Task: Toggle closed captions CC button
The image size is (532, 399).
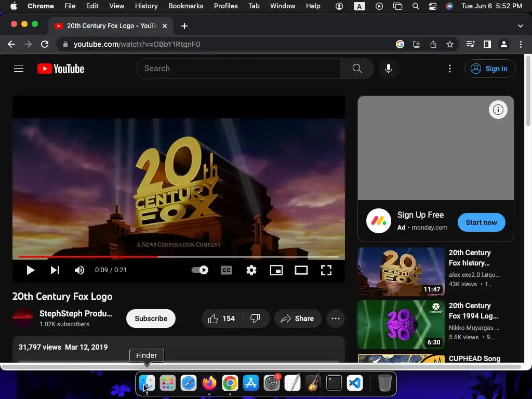Action: coord(227,270)
